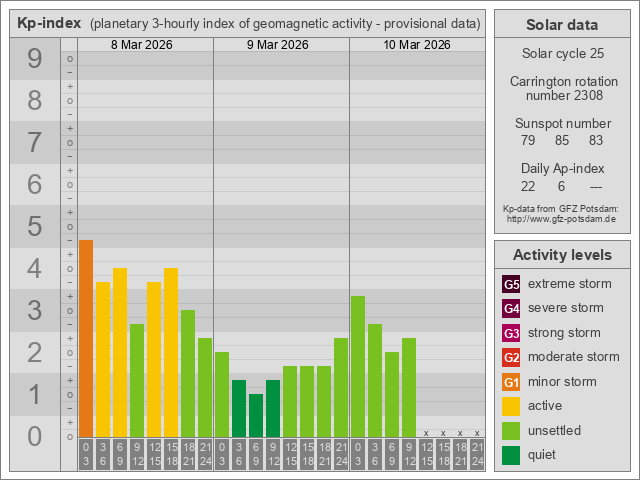Viewport: 640px width, 480px height.
Task: Click the Daily Ap-index value 22
Action: pyautogui.click(x=528, y=186)
